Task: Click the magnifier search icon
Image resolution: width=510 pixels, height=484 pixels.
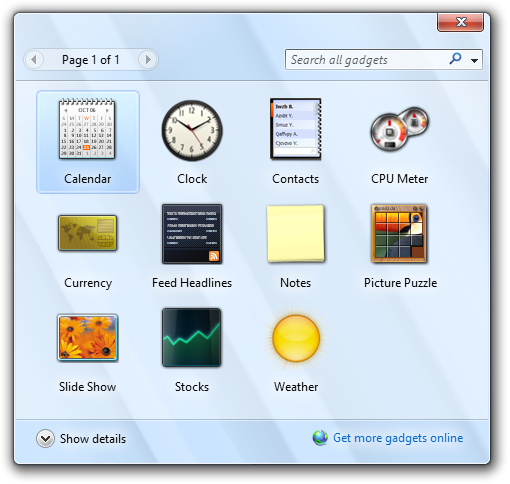Action: [455, 59]
